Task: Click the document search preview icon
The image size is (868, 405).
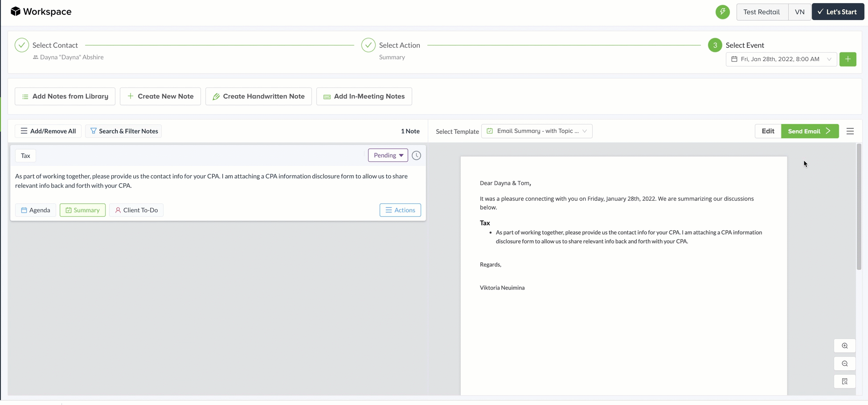Action: click(x=845, y=381)
